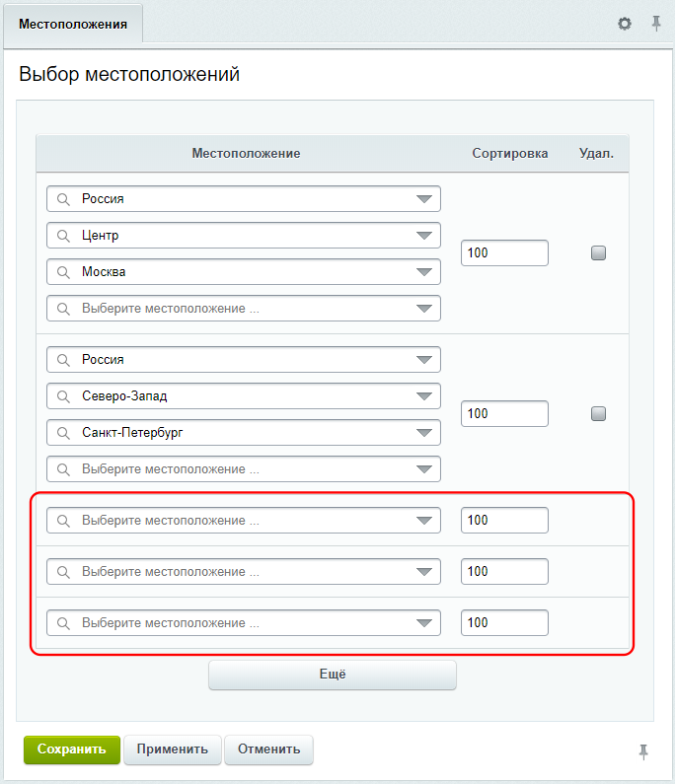Tick the delete checkbox for the Москва group
Screen dimensions: 676x784
click(x=598, y=253)
